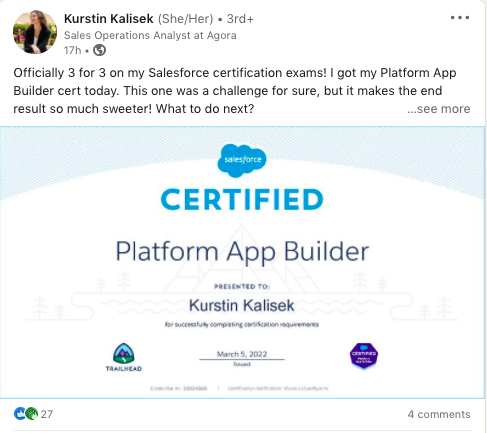Click the Salesforce cloud logo on certificate
This screenshot has height=433, width=487.
(242, 160)
